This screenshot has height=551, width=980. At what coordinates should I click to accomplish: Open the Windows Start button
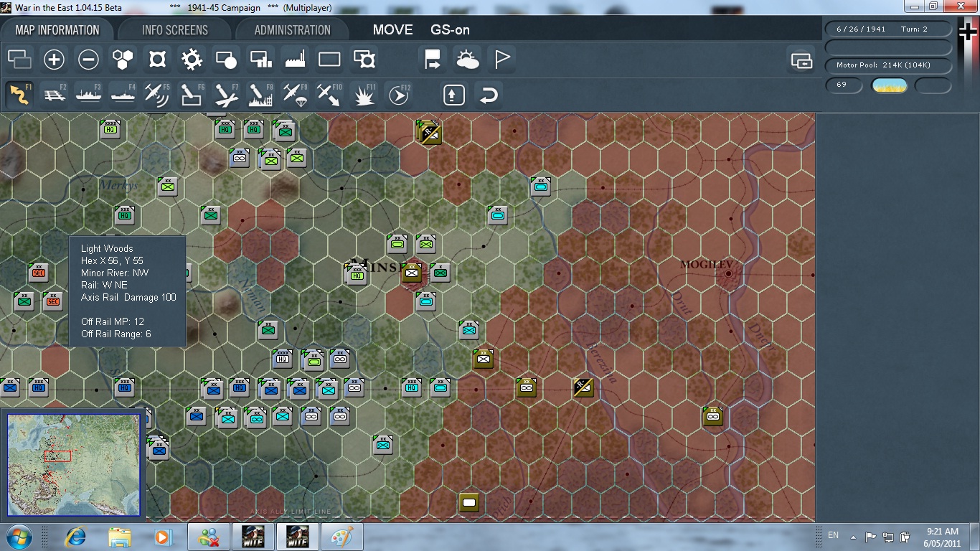19,537
